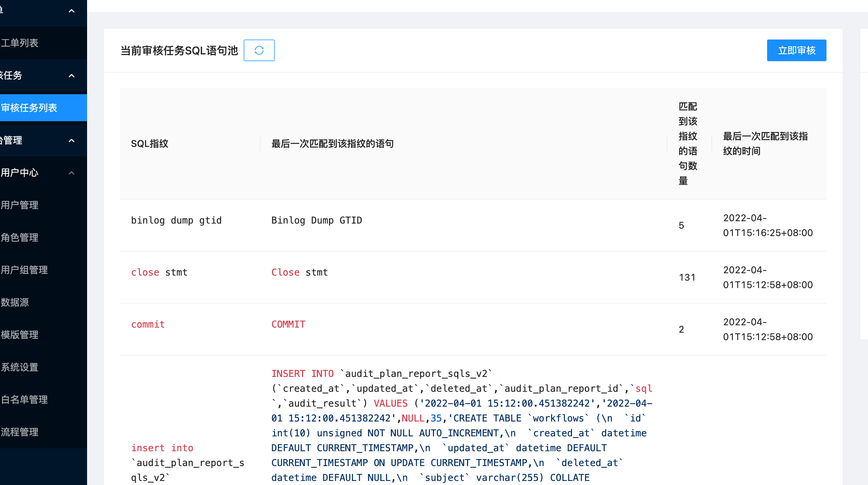Open 模版管理 in the sidebar

tap(19, 335)
